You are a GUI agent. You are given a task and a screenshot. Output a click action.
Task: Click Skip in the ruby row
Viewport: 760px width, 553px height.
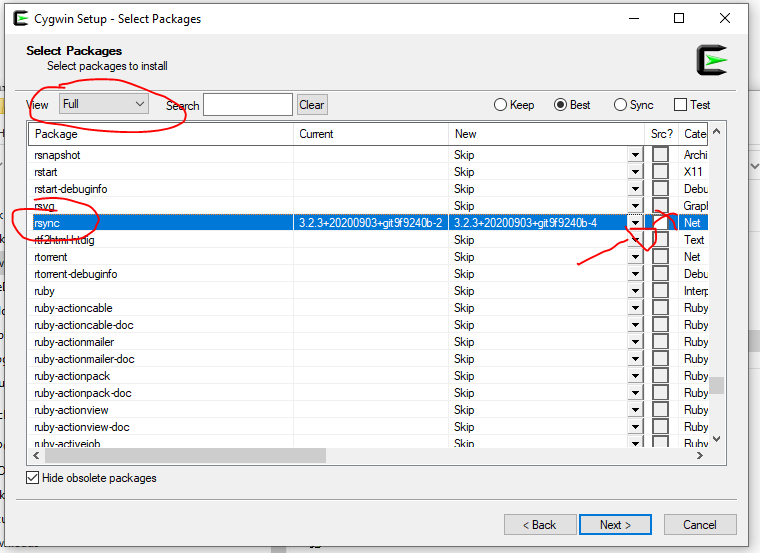pyautogui.click(x=464, y=291)
